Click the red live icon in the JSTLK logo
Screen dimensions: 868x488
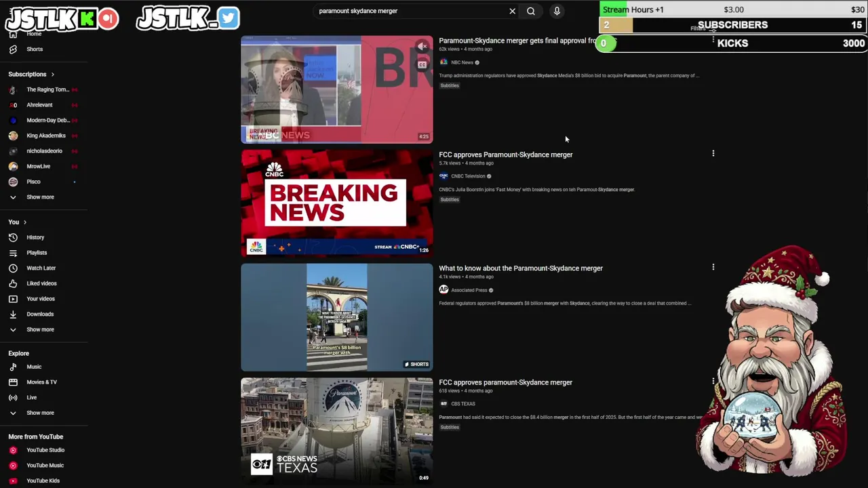point(108,19)
